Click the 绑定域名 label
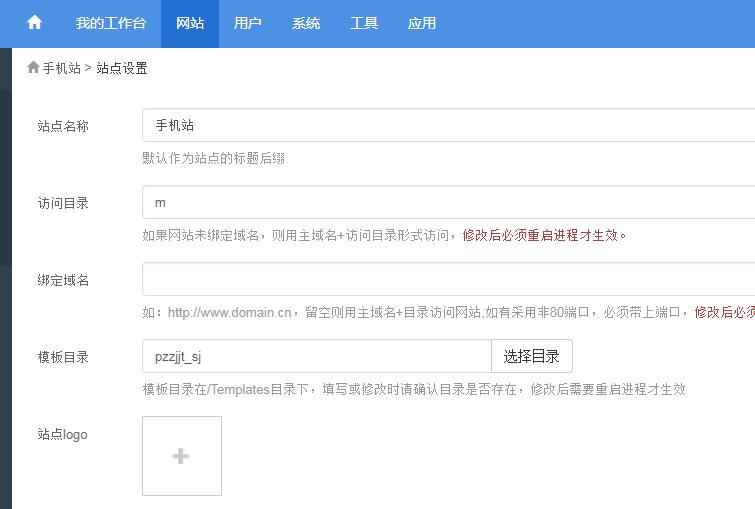 pos(63,280)
